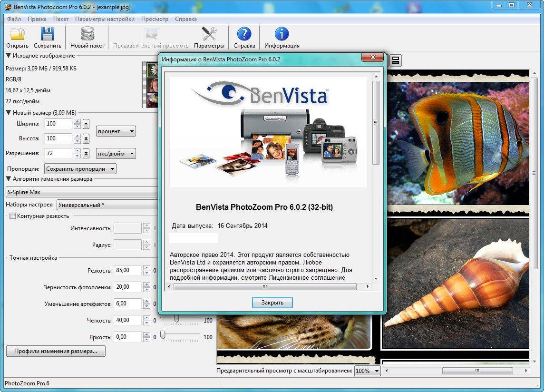544x392 pixels.
Task: Open the Пакет menu
Action: (61, 19)
